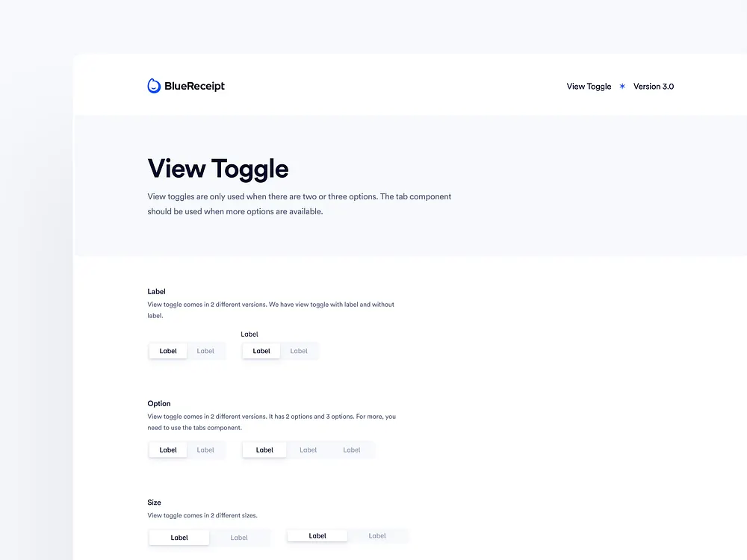Click the Version 3.0 link

coord(653,86)
